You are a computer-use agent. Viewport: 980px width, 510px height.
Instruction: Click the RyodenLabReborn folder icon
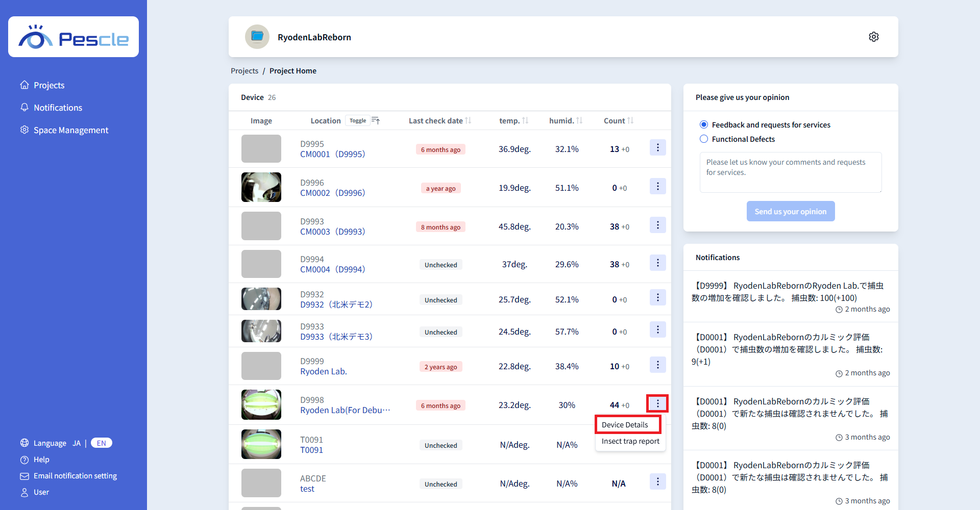(x=257, y=37)
